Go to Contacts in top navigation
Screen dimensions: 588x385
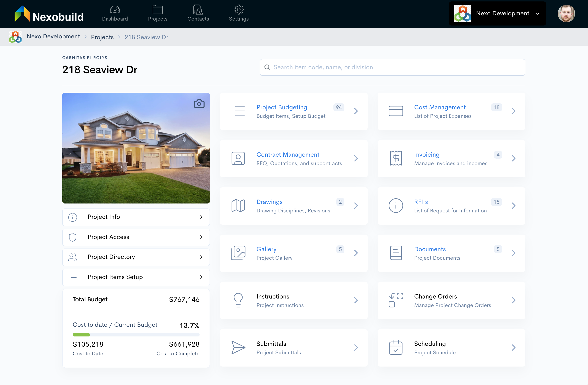198,13
